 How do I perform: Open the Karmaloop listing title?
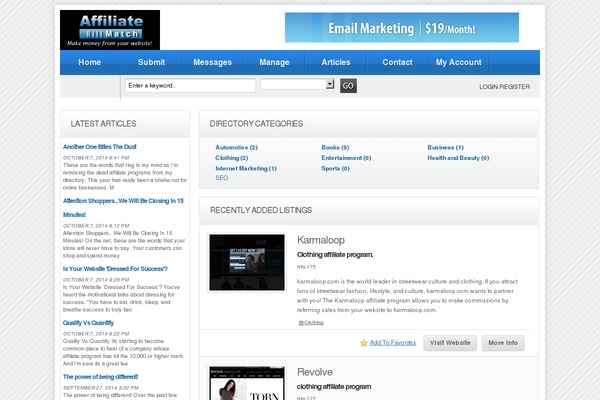tap(321, 240)
